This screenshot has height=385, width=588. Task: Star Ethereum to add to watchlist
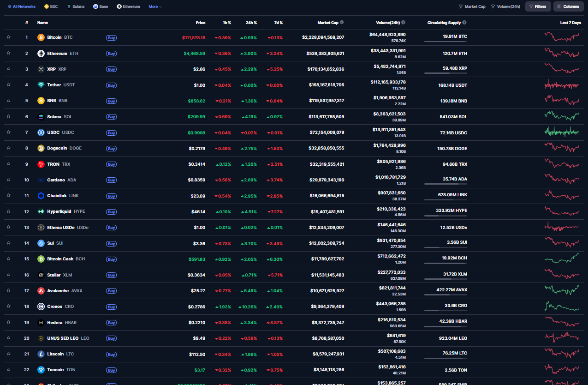point(8,54)
